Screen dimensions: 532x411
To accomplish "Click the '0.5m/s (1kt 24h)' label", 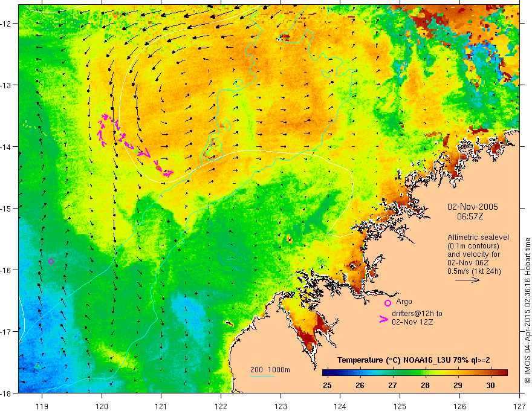I will [474, 271].
